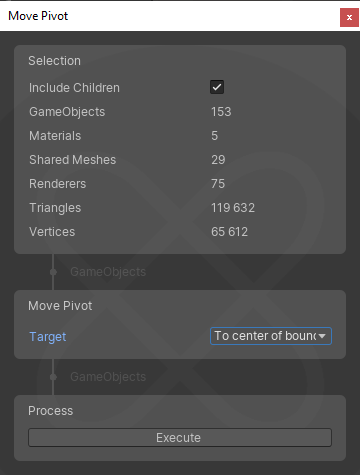This screenshot has width=360, height=475.
Task: Uncheck the Include Children checkbox
Action: point(217,87)
